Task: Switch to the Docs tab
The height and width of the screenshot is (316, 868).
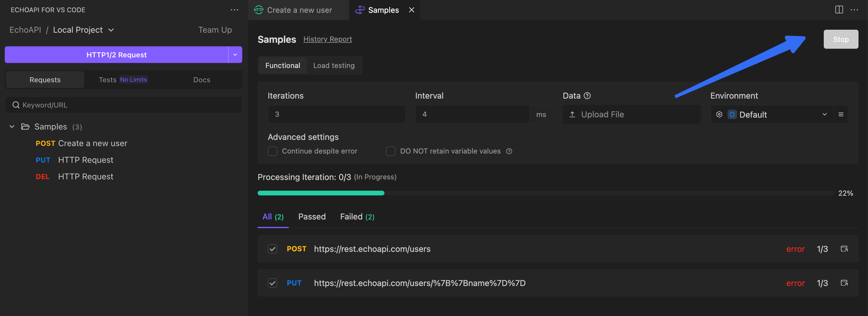Action: click(x=202, y=80)
